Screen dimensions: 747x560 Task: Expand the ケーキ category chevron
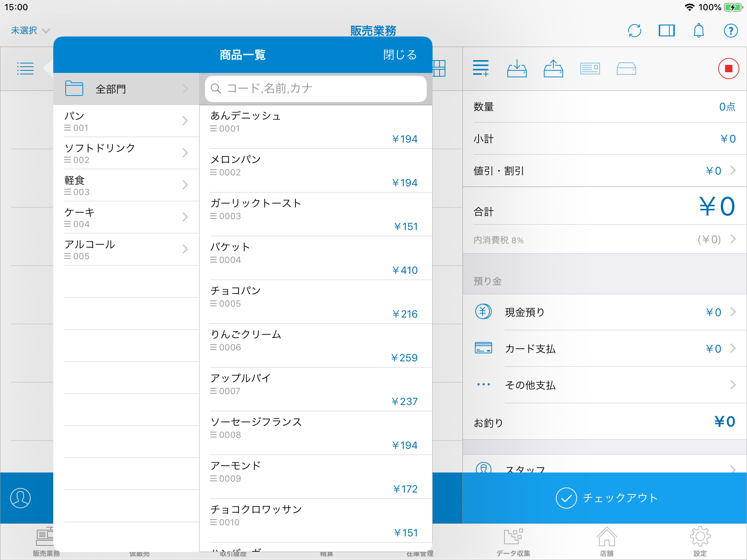click(185, 217)
